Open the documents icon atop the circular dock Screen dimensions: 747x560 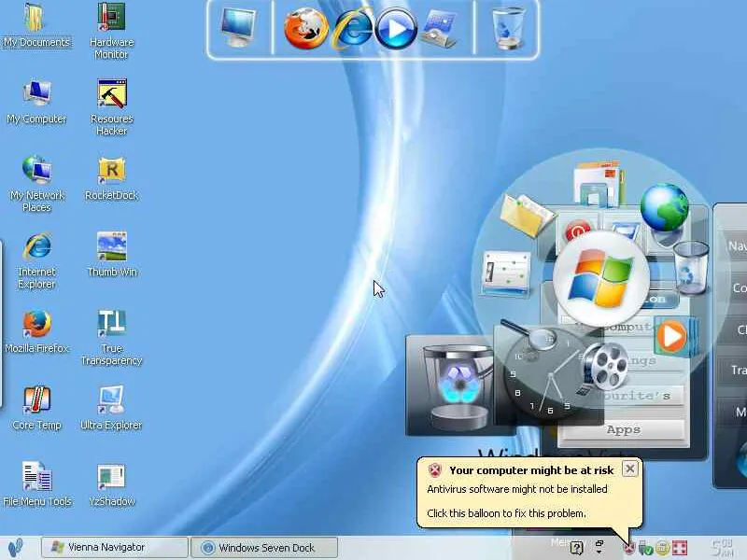click(599, 184)
